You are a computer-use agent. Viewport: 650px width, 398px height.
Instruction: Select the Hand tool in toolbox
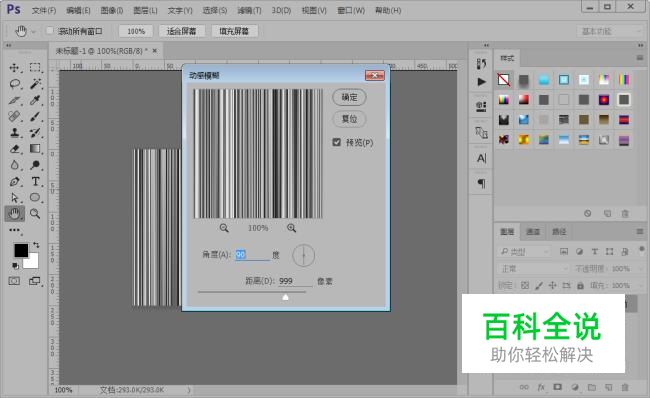[x=15, y=214]
